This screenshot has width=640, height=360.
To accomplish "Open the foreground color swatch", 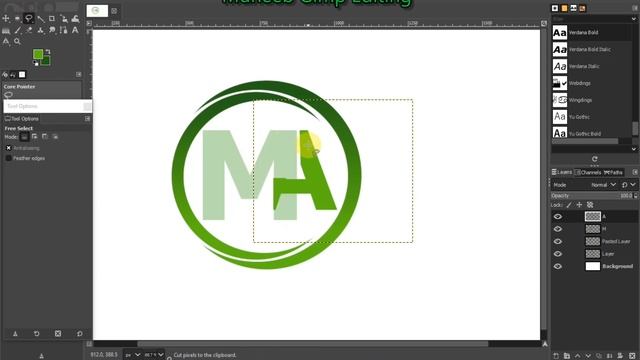I will coord(38,53).
